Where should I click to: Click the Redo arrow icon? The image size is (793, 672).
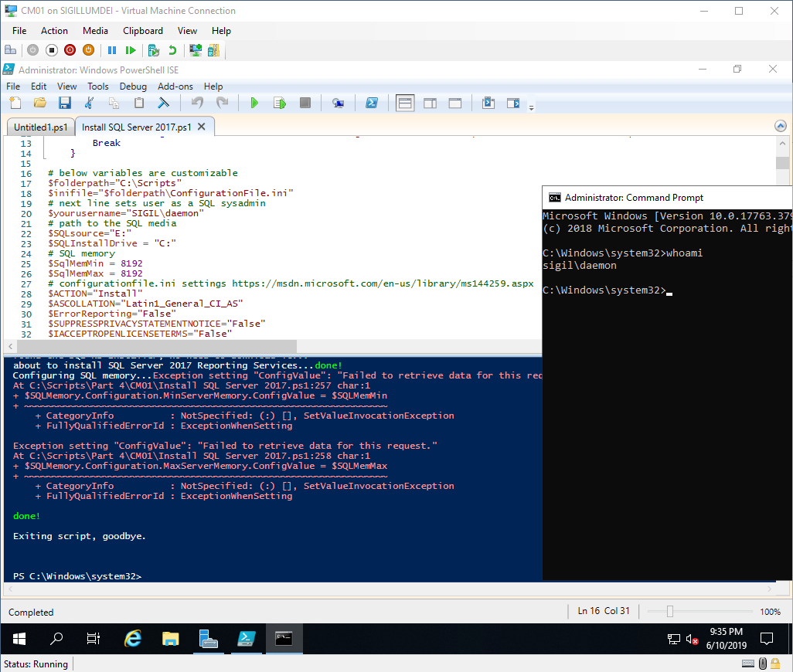222,103
